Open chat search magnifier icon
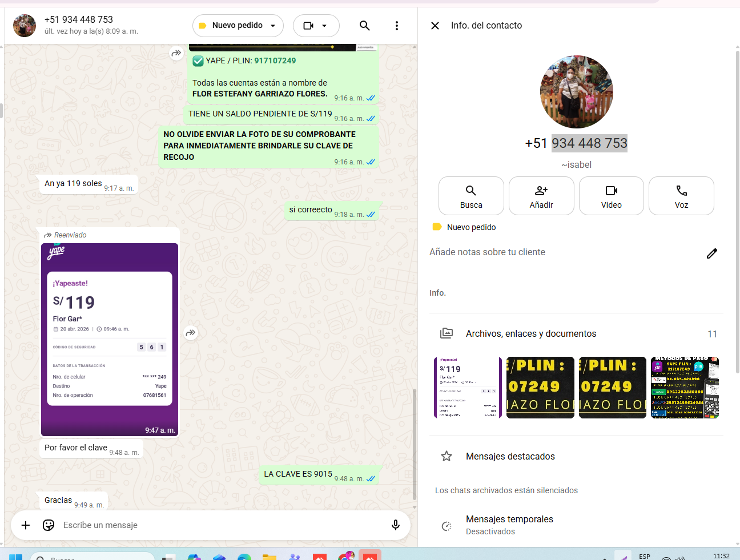Viewport: 740px width, 560px height. (364, 26)
